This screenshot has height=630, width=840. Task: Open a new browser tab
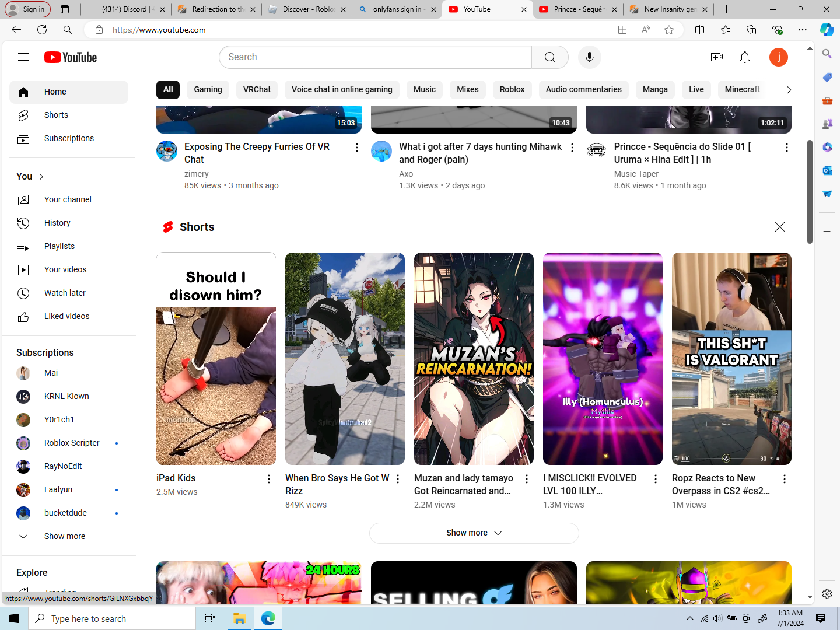coord(726,9)
